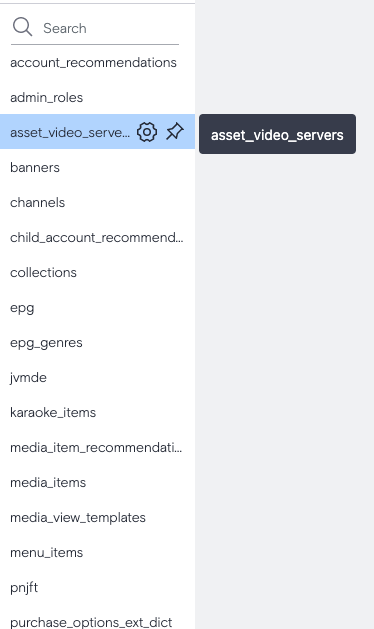This screenshot has height=629, width=374.
Task: Open the banners table
Action: tap(98, 167)
